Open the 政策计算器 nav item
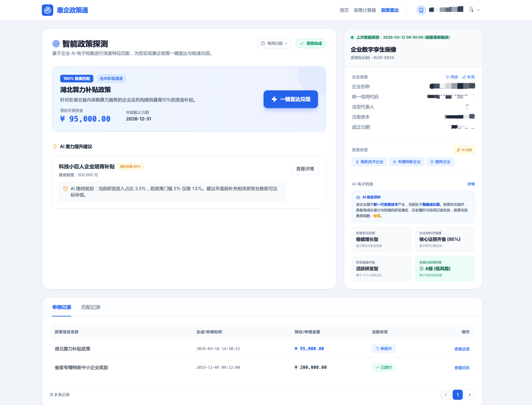 coord(365,10)
